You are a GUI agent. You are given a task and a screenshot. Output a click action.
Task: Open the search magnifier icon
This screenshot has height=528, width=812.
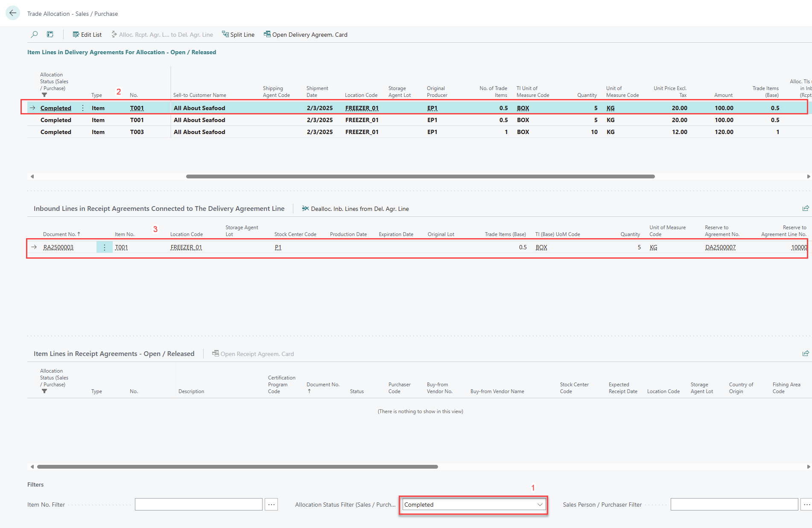click(x=34, y=35)
